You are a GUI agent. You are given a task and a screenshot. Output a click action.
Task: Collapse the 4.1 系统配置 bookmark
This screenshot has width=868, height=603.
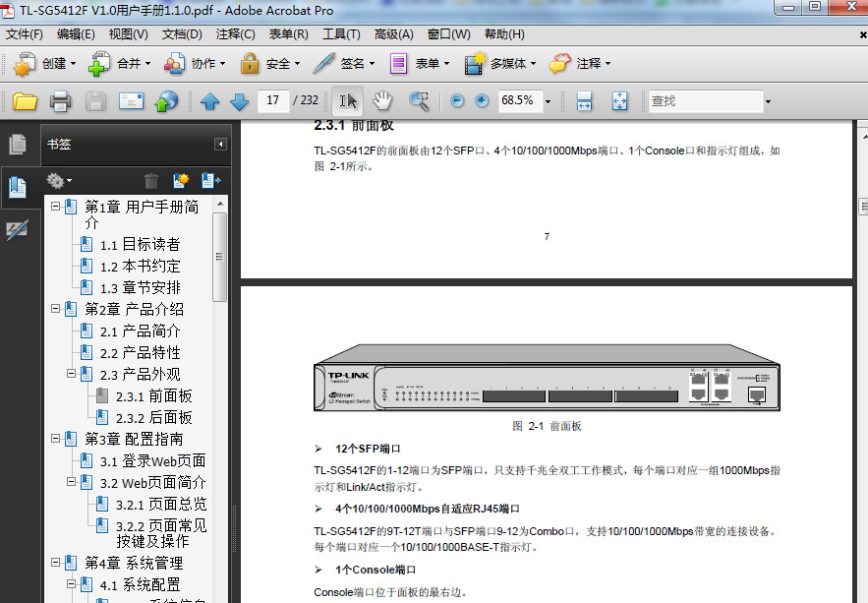[x=71, y=583]
